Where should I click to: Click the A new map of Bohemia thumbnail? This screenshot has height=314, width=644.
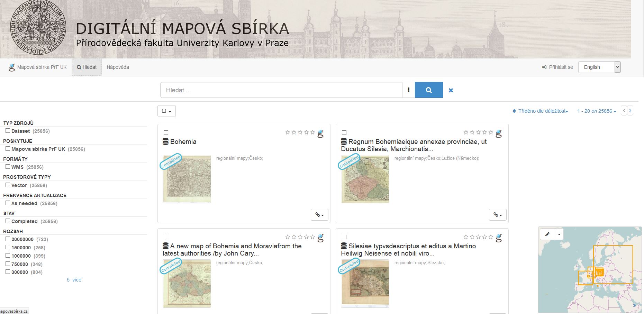187,284
